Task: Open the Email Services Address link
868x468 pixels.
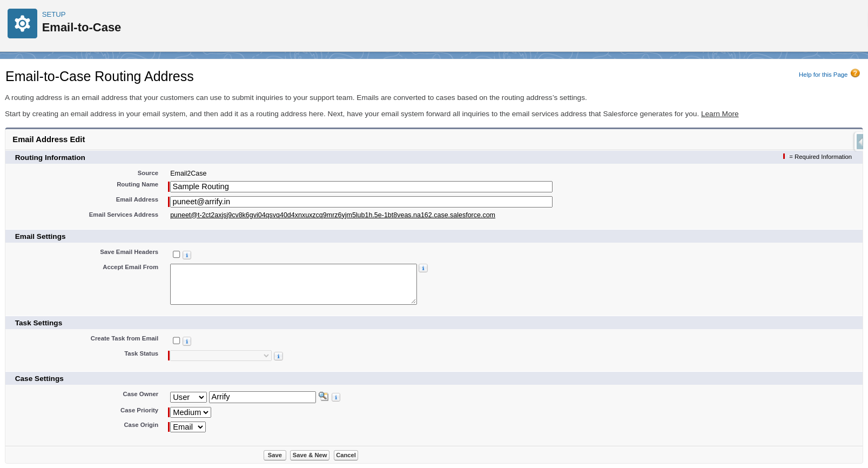Action: (x=333, y=215)
